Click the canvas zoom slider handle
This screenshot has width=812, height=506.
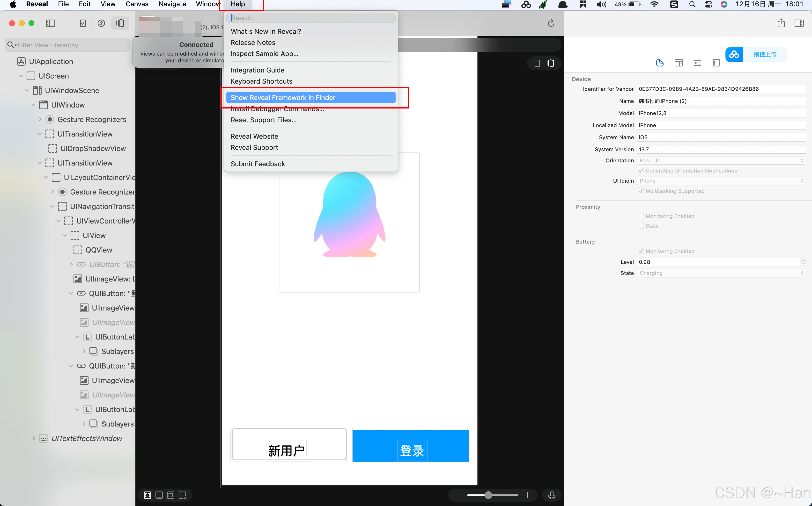click(488, 495)
